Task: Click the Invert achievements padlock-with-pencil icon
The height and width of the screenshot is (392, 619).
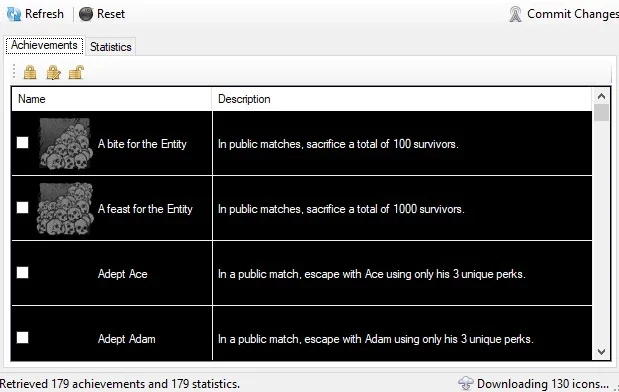Action: 53,73
